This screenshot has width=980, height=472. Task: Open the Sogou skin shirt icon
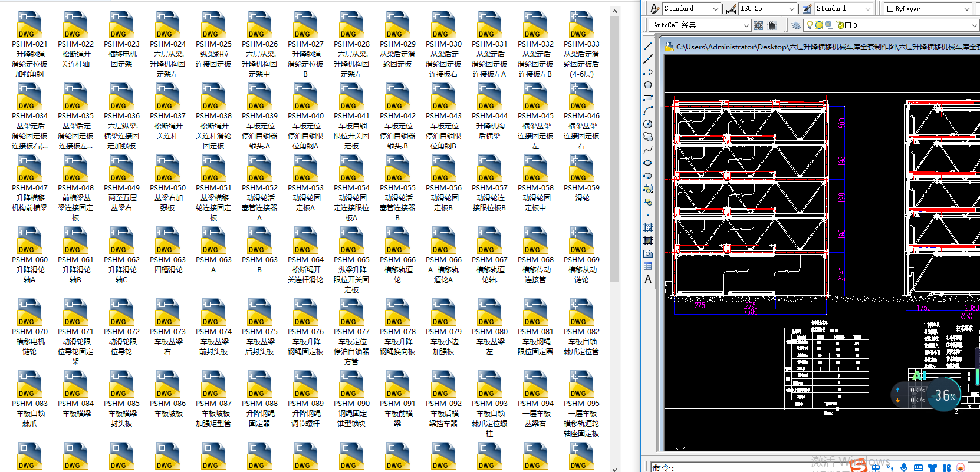coord(932,468)
